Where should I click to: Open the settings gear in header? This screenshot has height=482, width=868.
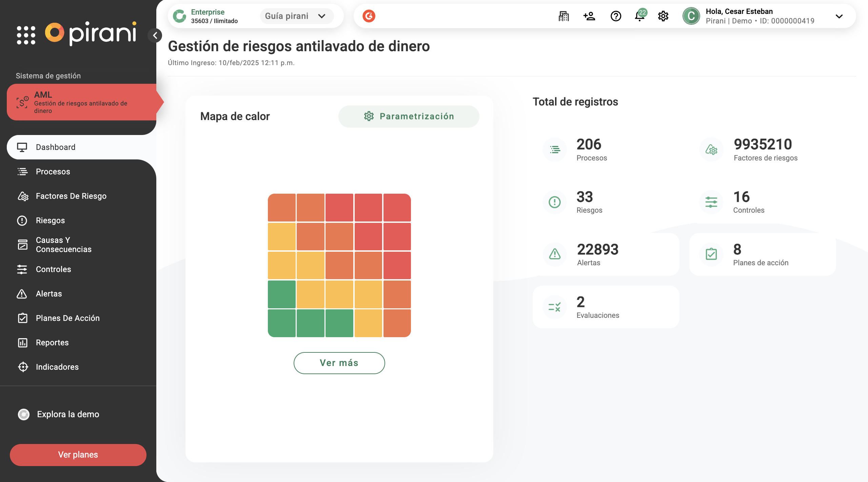click(x=663, y=16)
